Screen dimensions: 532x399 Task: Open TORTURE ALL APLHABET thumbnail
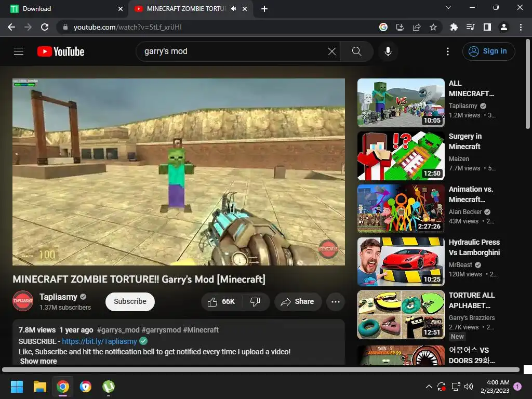coord(401,314)
